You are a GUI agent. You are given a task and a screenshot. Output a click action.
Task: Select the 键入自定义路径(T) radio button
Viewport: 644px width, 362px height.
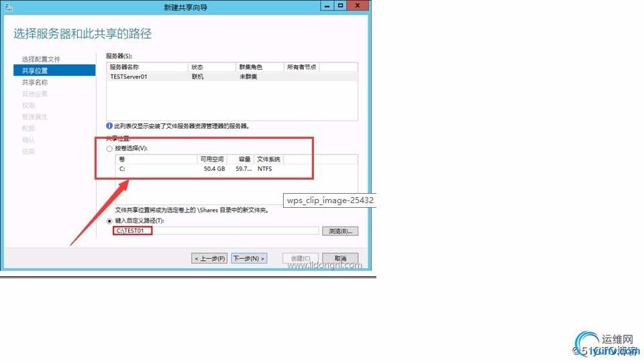tap(109, 221)
